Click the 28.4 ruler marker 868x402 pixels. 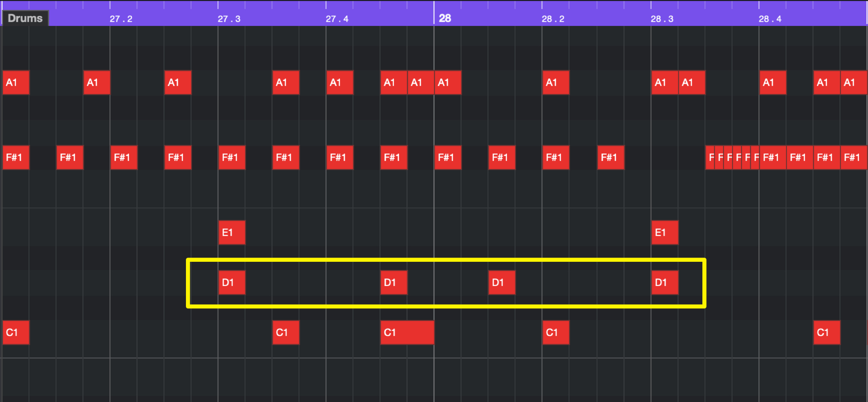(770, 19)
